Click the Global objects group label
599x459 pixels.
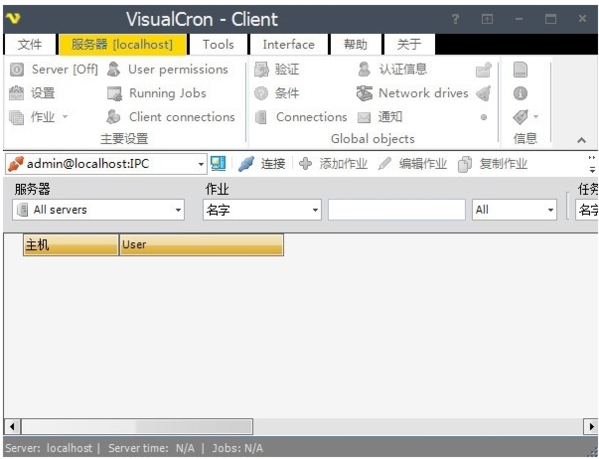coord(373,139)
